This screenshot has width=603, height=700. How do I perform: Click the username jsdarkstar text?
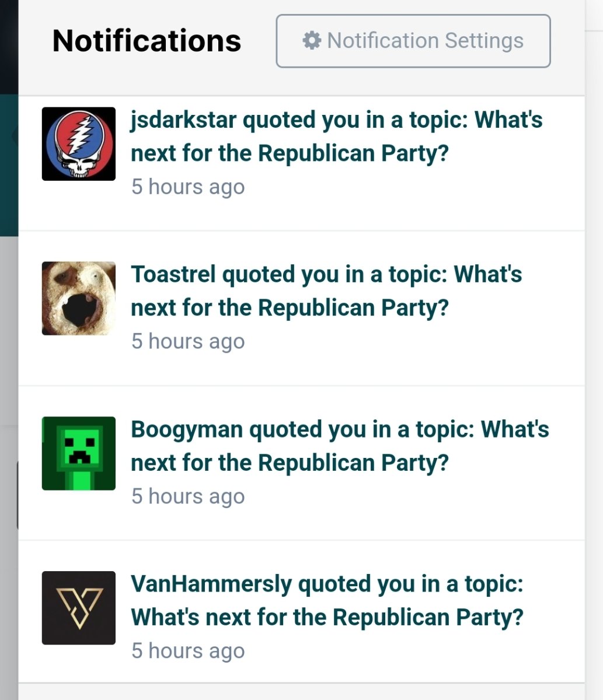click(x=183, y=120)
